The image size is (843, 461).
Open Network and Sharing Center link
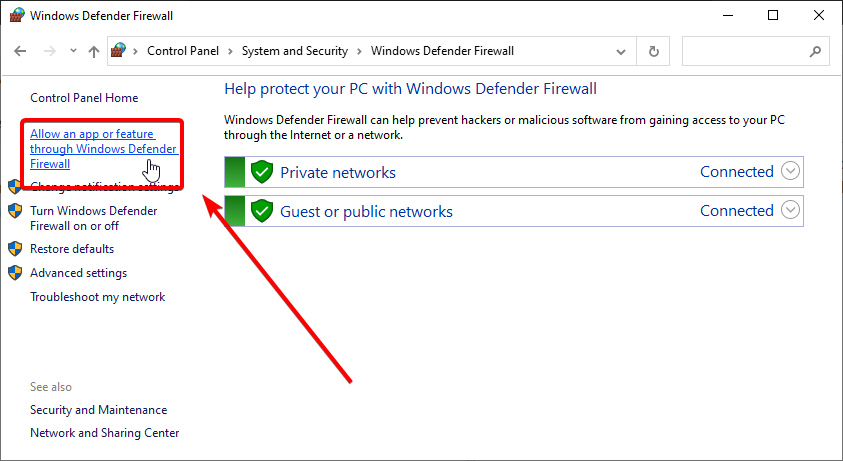tap(104, 433)
